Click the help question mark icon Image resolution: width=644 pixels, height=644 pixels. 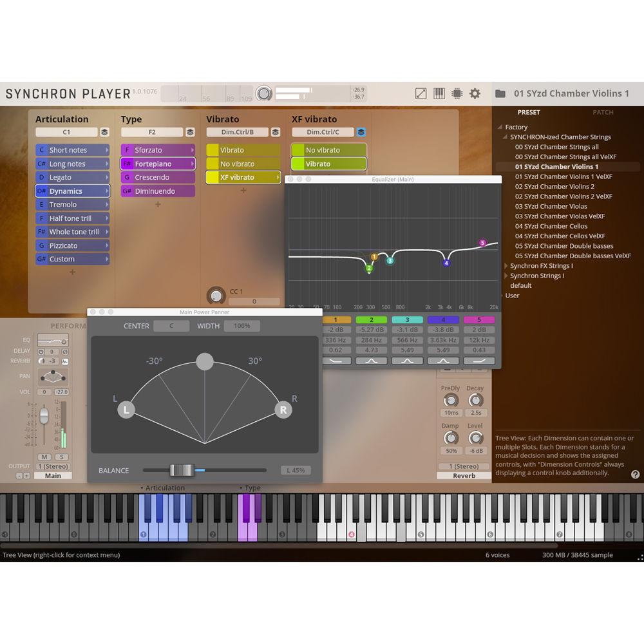point(635,475)
